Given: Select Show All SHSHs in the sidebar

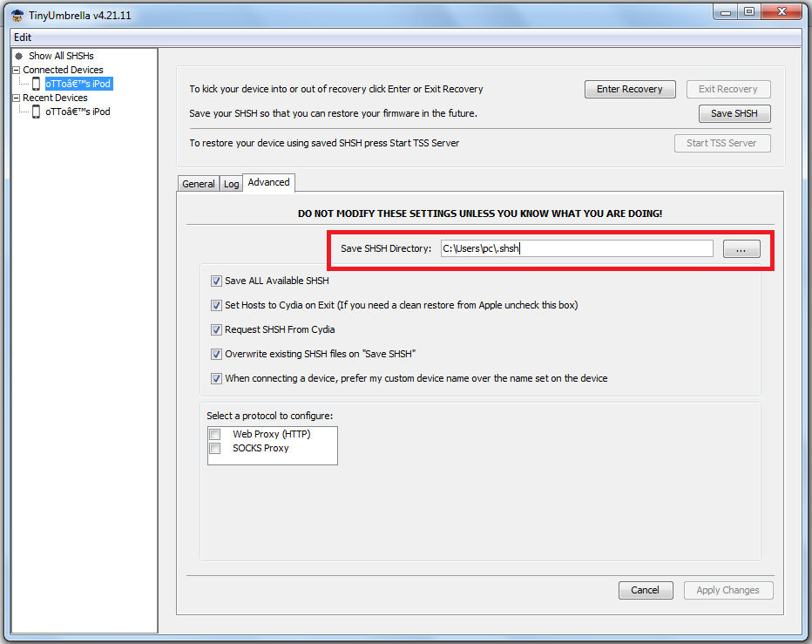Looking at the screenshot, I should coord(61,56).
